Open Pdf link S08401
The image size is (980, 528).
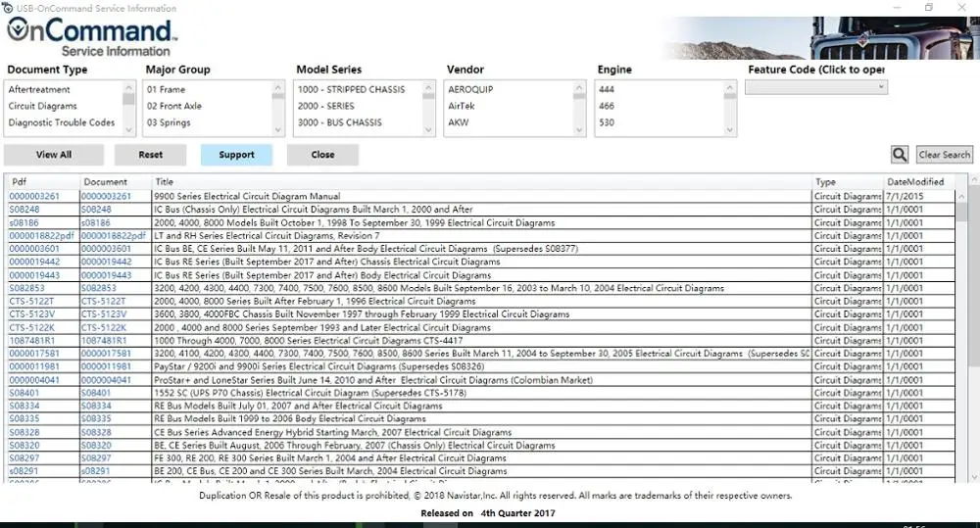24,393
